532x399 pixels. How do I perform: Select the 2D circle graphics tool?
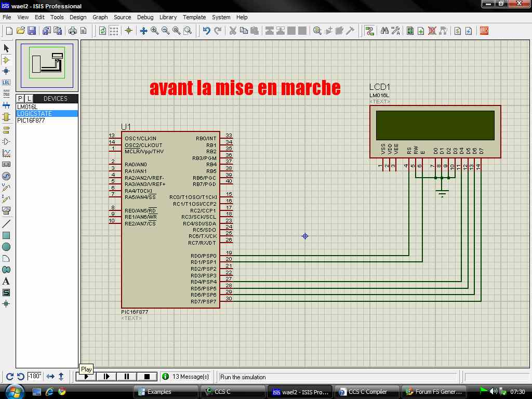6,247
